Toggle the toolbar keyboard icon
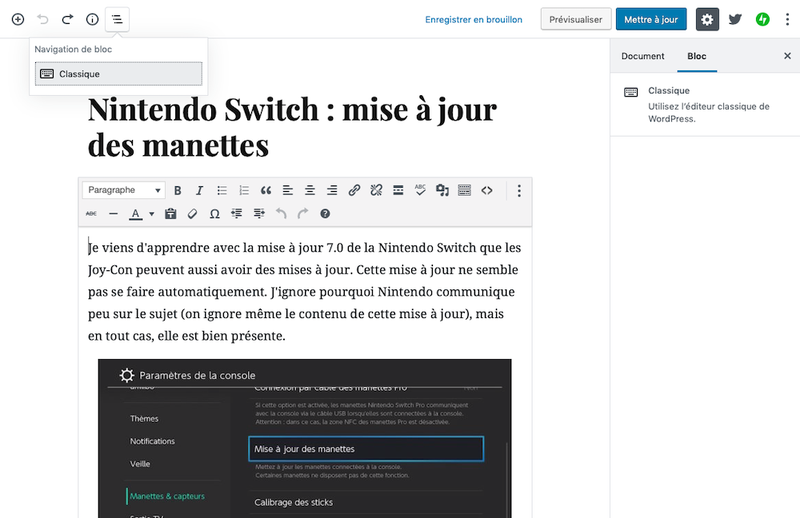This screenshot has height=518, width=800. tap(464, 190)
